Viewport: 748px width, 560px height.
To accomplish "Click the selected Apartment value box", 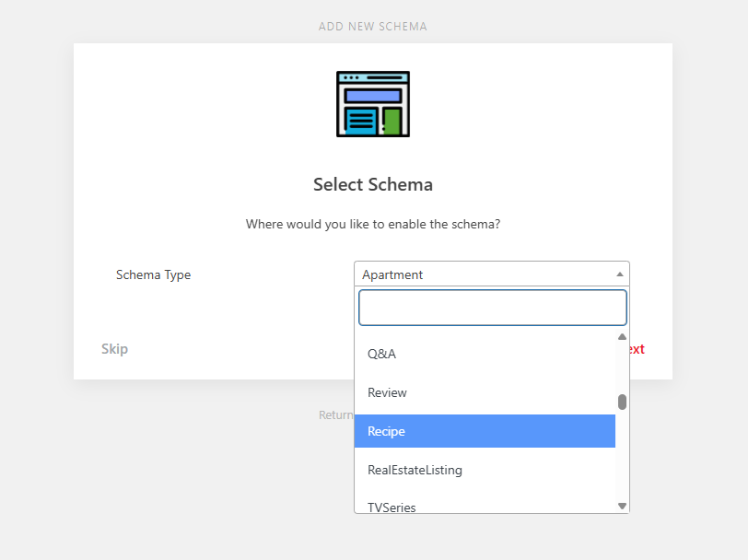I will [484, 274].
